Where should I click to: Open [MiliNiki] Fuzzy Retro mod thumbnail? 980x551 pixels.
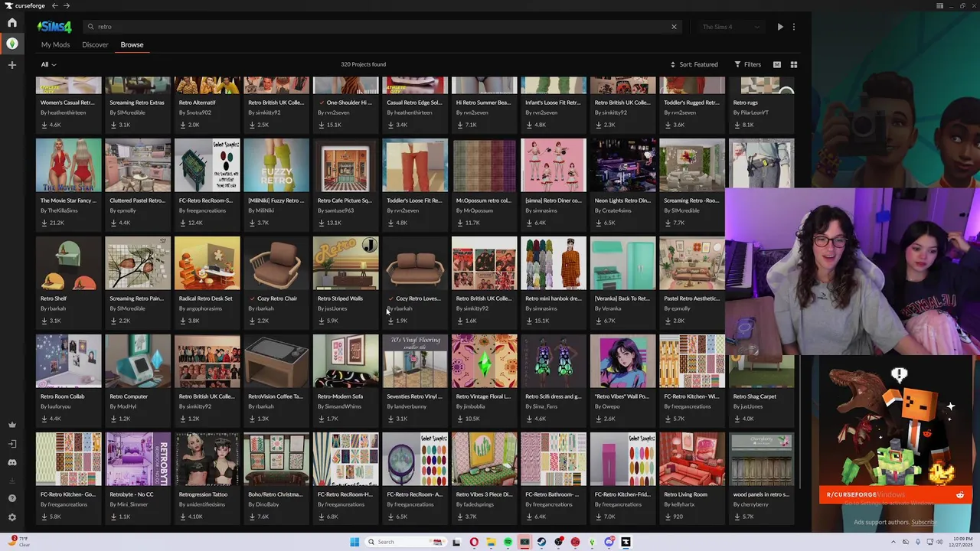click(276, 165)
